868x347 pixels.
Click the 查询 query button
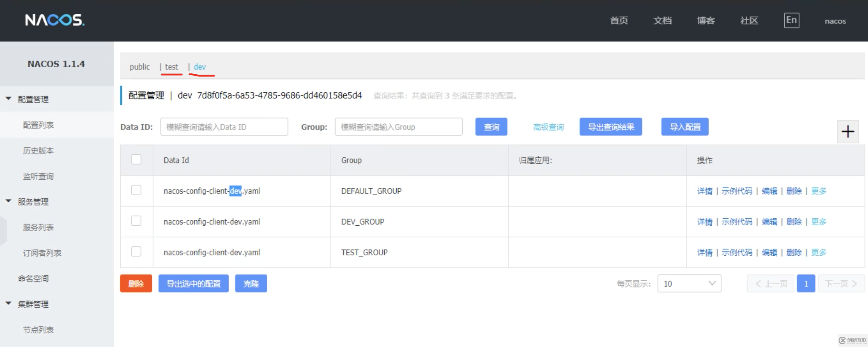491,127
